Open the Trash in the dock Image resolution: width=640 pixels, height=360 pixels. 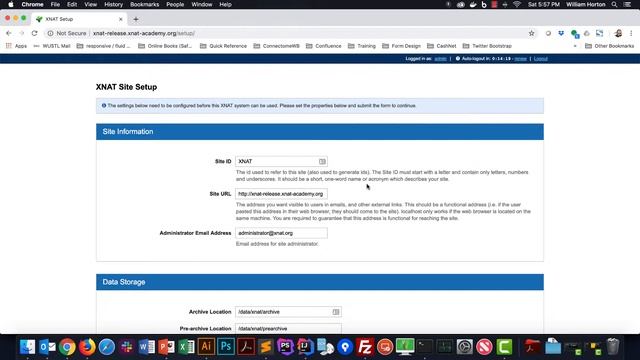tap(613, 347)
